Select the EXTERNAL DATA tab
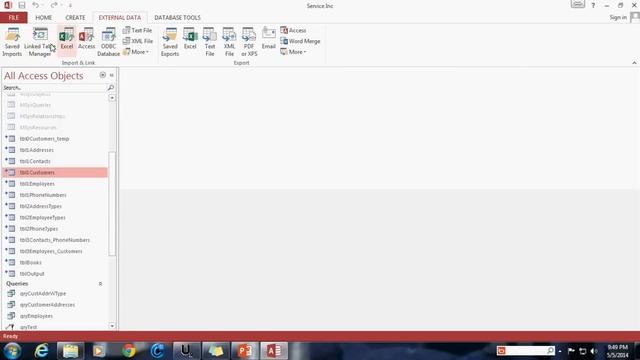The height and width of the screenshot is (360, 640). [x=120, y=18]
